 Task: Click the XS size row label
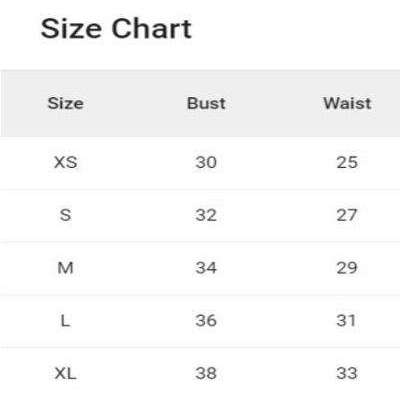[66, 162]
